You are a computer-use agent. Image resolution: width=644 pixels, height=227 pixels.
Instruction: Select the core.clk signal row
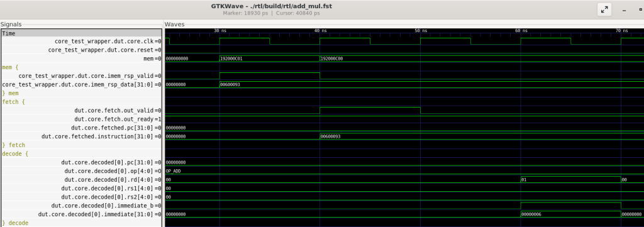81,42
